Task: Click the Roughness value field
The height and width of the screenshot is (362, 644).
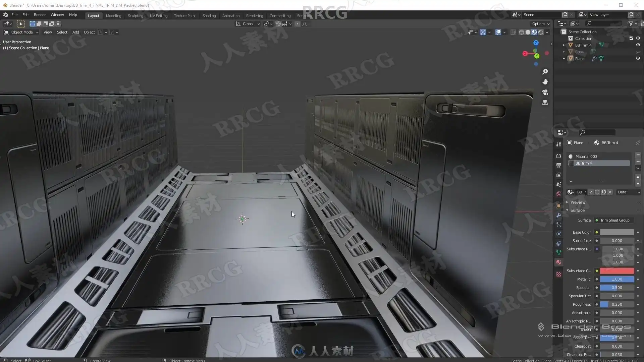Action: (616, 304)
